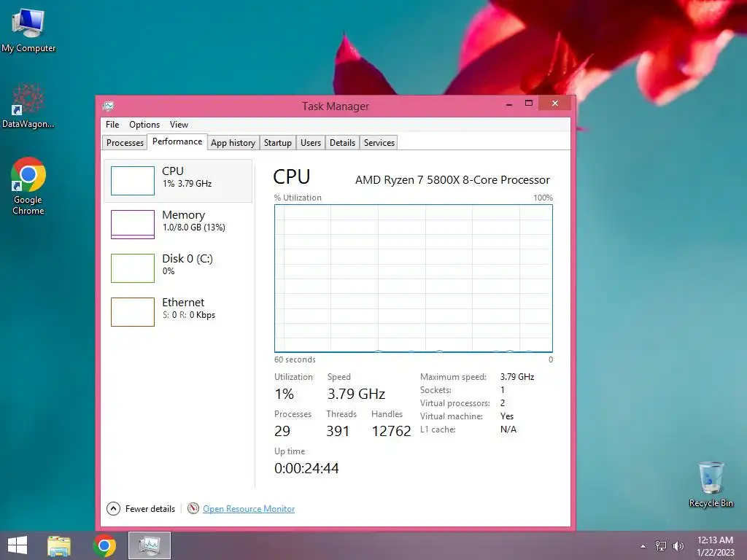Select the Disk 0 (C:) graph thumbnail
747x560 pixels.
coord(133,268)
